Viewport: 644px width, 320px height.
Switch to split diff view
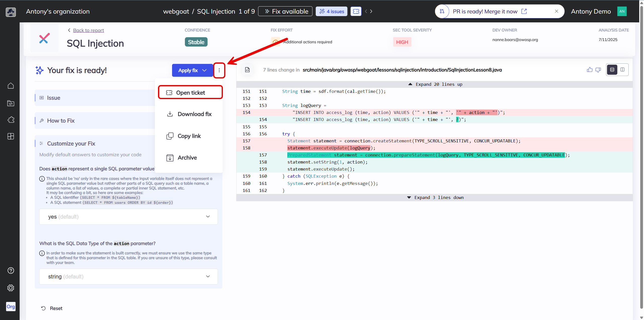622,70
